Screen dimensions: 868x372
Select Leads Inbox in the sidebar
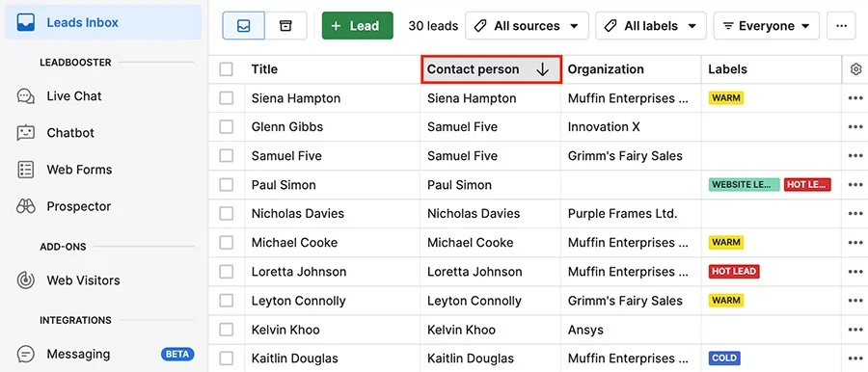103,23
